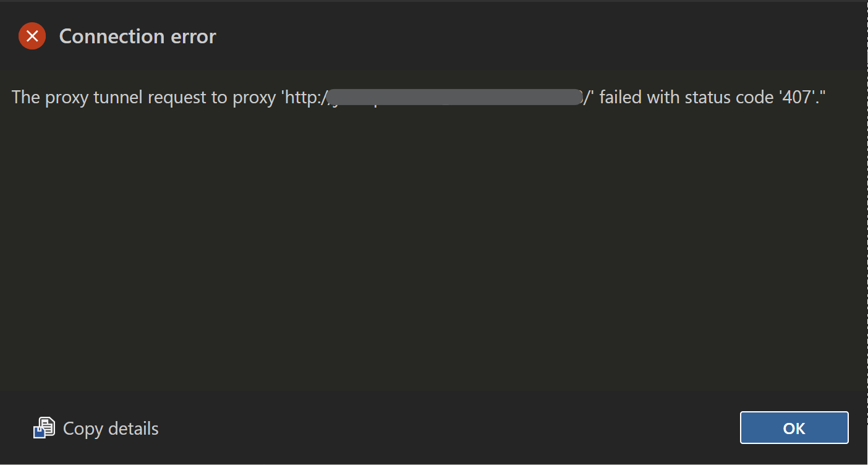Click the highlighted blue OK control

coord(794,427)
